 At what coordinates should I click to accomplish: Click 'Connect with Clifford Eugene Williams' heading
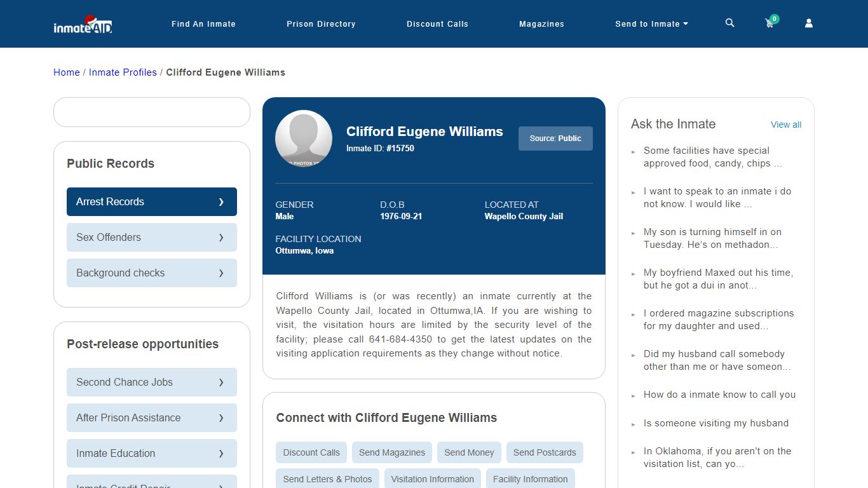(386, 417)
